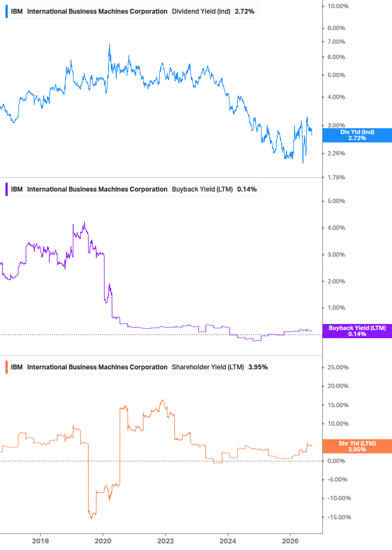Click the orange Shr Yld (LTM) 3.95% axis tag
Screen dimensions: 392x550
point(357,446)
